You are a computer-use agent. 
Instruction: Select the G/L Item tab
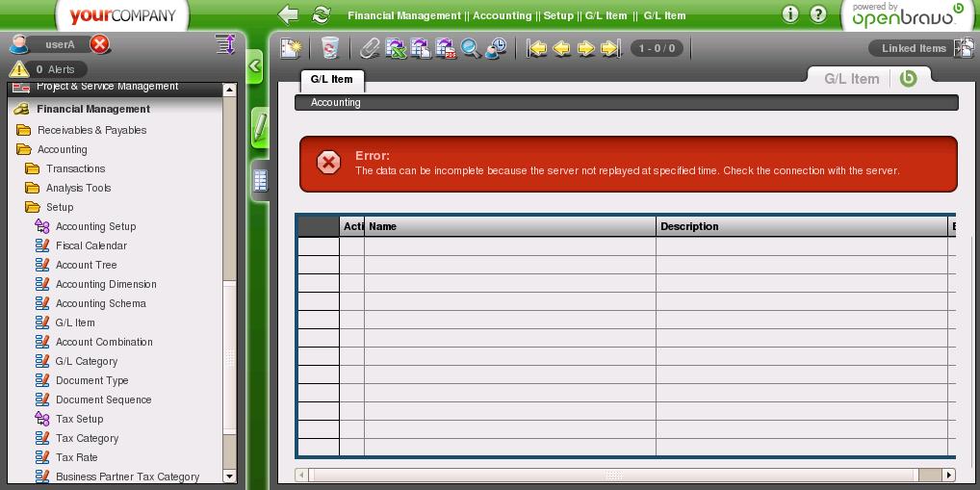(x=332, y=79)
